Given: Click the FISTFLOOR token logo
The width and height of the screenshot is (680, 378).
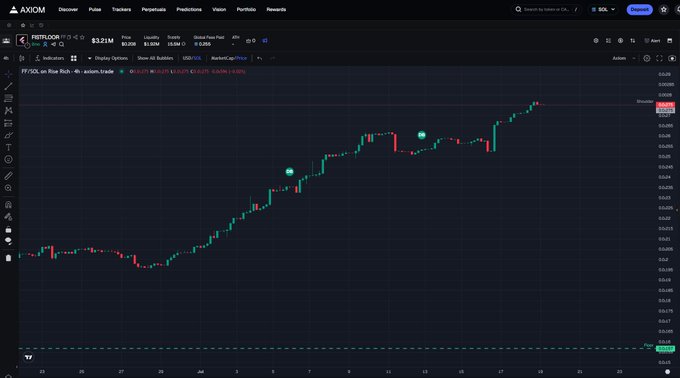Looking at the screenshot, I should (x=22, y=40).
